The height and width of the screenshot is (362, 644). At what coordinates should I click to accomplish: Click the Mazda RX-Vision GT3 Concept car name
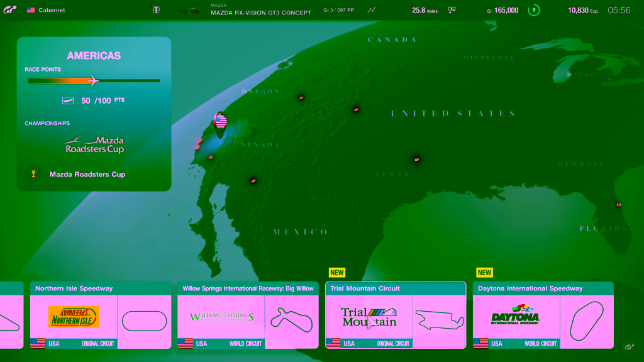click(x=260, y=13)
